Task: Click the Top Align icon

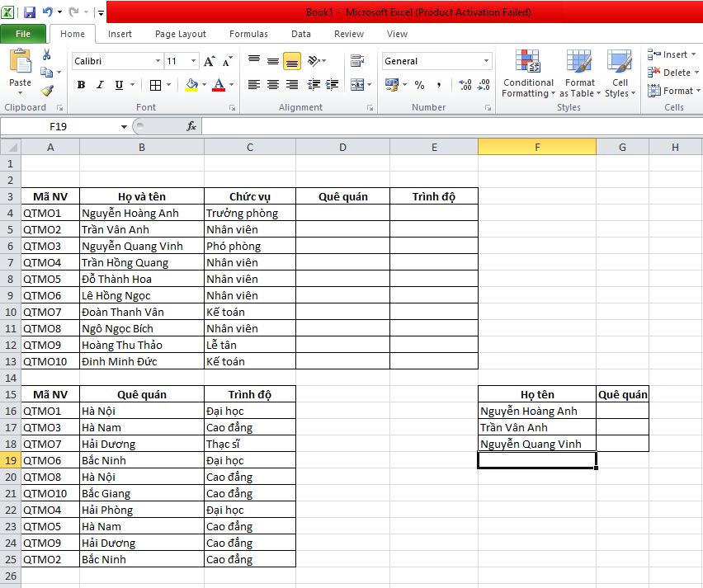Action: point(254,60)
